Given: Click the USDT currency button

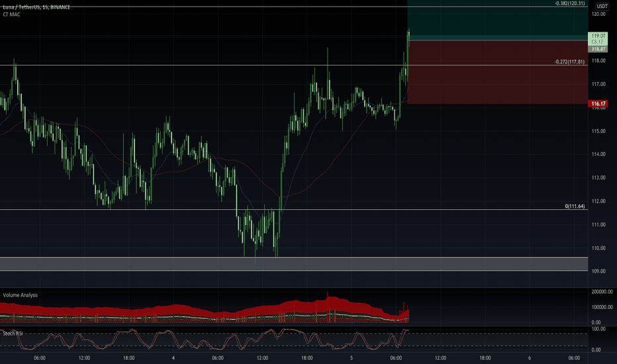Looking at the screenshot, I should 602,6.
